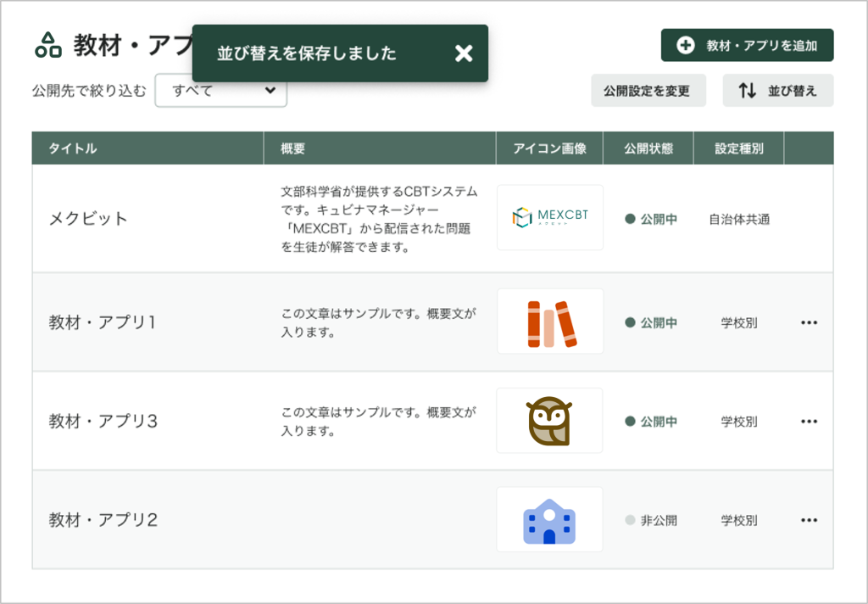
Task: Click 公開中 status in the 教材・アプリ3 row
Action: [651, 421]
